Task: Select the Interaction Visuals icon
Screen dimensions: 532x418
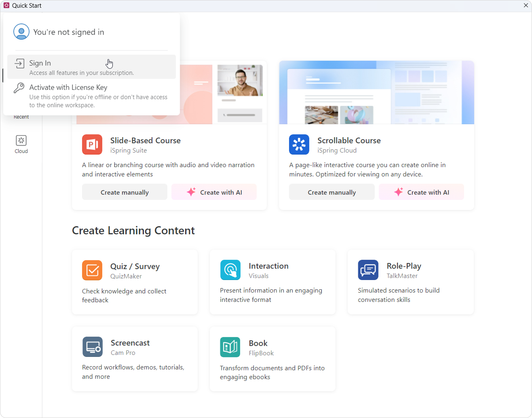Action: [x=230, y=270]
